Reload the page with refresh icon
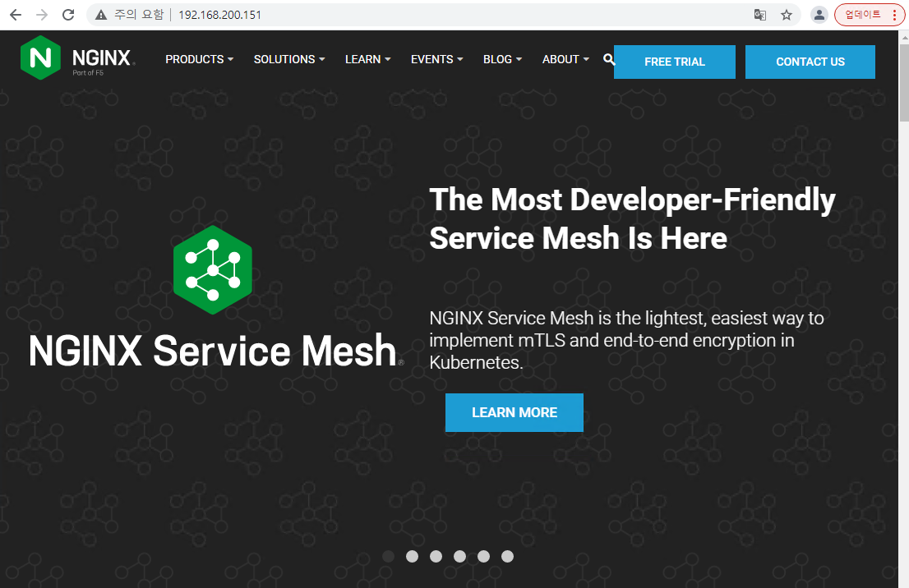This screenshot has height=588, width=909. pyautogui.click(x=68, y=15)
